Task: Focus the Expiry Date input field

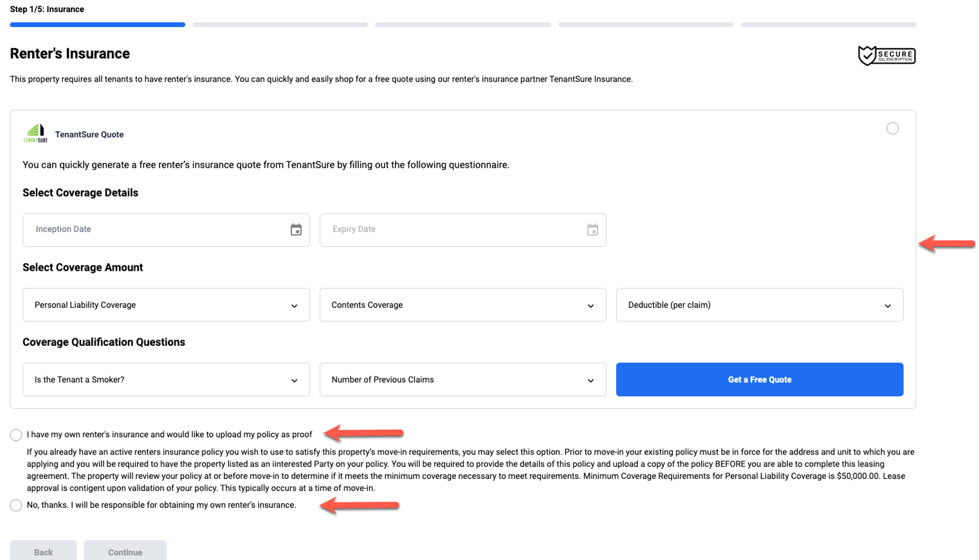Action: [463, 230]
